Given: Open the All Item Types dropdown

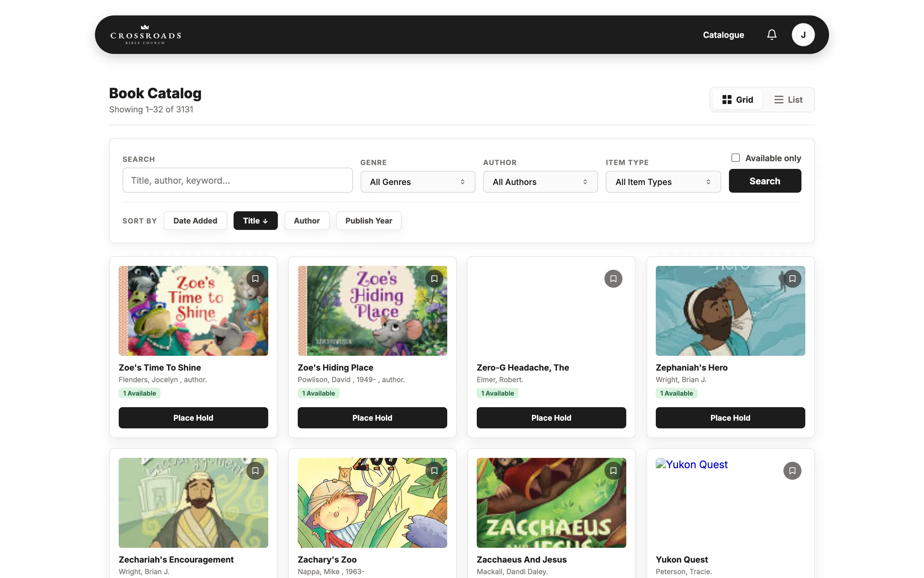Looking at the screenshot, I should point(663,182).
